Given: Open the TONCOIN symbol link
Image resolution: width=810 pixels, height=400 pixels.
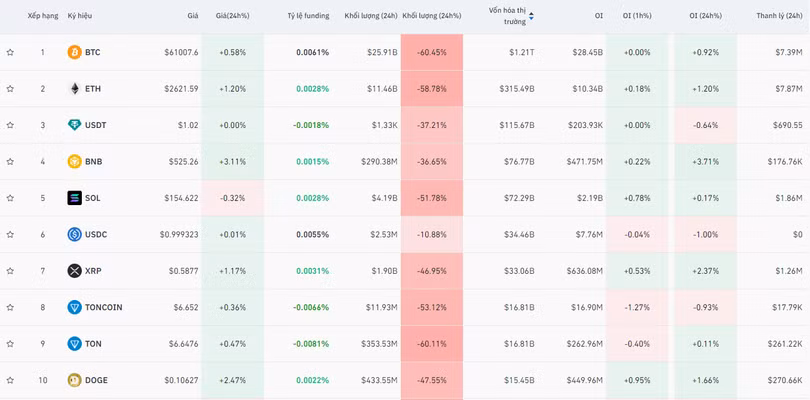Looking at the screenshot, I should 103,308.
